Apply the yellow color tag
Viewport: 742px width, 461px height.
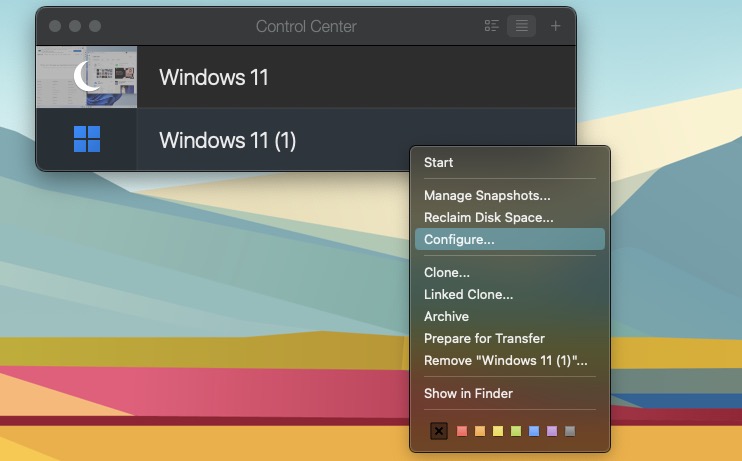tap(498, 431)
